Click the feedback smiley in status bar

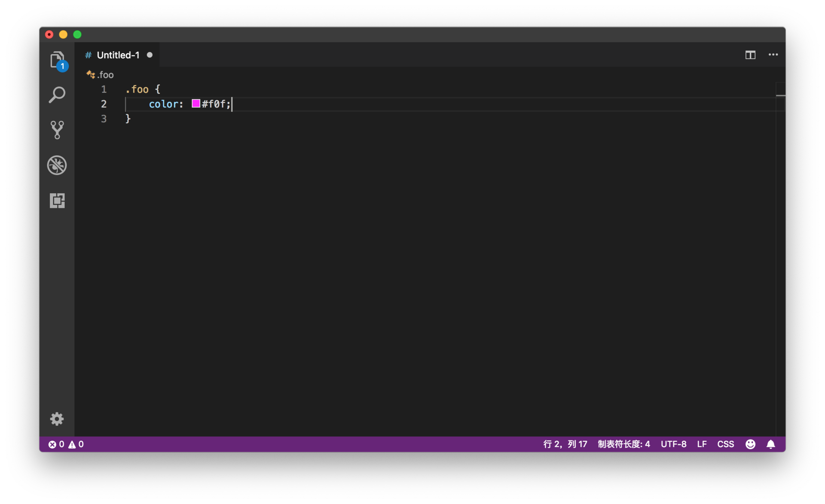click(750, 444)
